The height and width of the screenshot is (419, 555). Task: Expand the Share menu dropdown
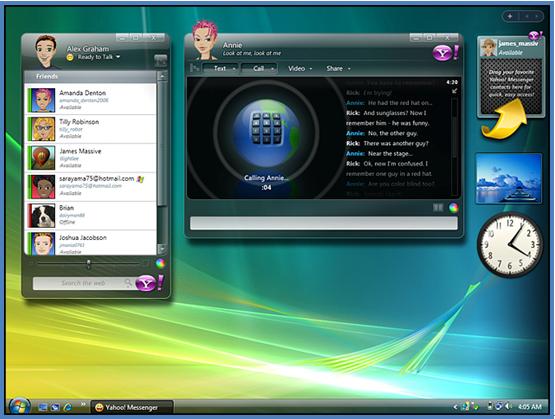tap(338, 69)
